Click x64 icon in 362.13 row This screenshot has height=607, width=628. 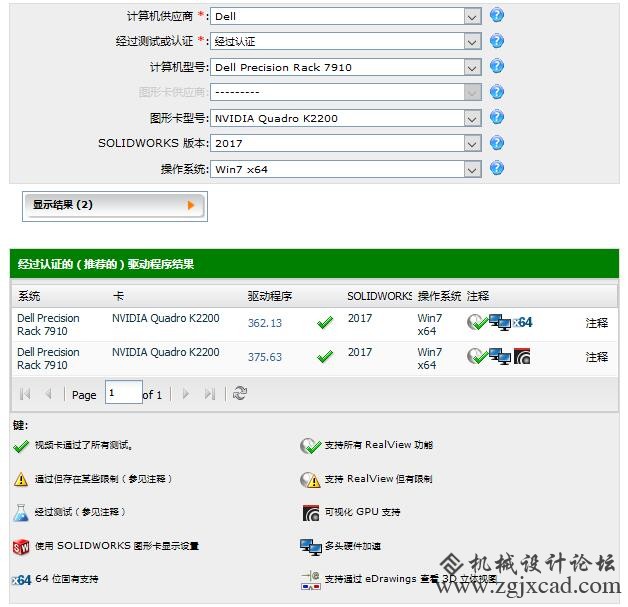pyautogui.click(x=523, y=322)
